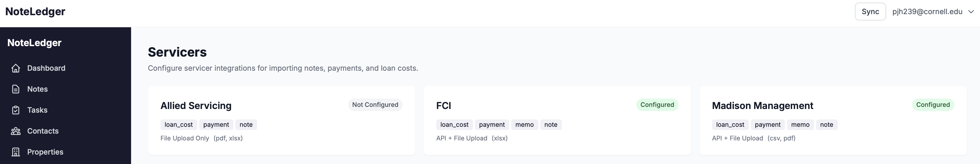
Task: Select the NoteLedger sidebar header
Action: pos(34,43)
